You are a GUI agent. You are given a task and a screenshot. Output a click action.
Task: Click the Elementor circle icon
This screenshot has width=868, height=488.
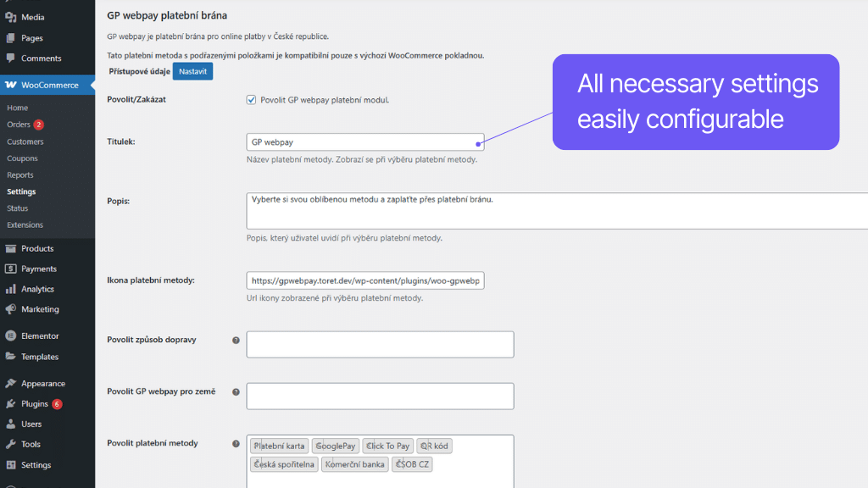(x=10, y=335)
